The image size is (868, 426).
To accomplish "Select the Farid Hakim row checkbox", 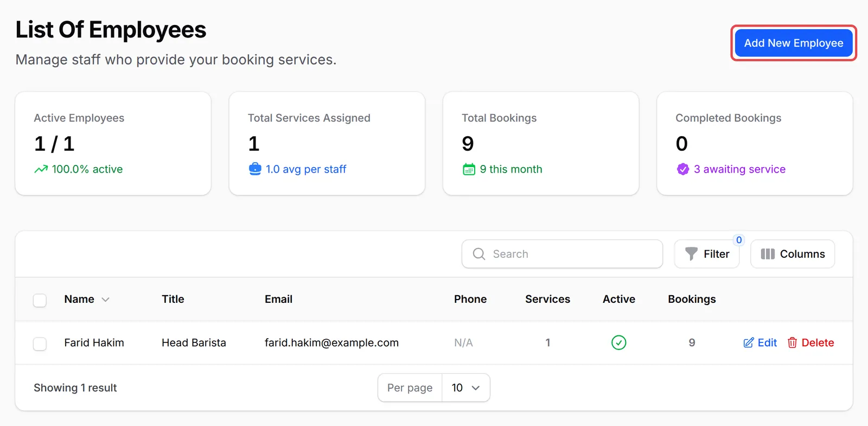I will (40, 344).
